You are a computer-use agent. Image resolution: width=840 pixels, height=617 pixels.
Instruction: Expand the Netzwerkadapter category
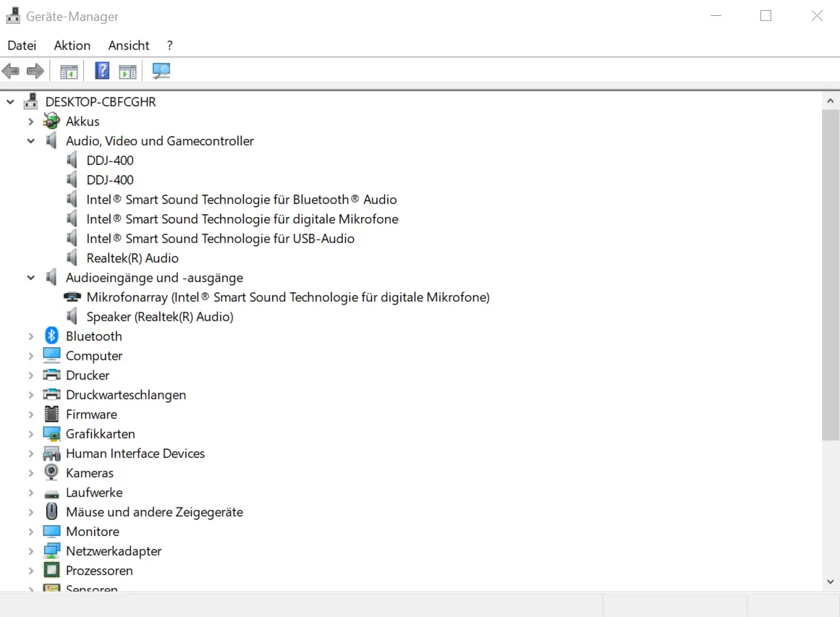click(31, 551)
